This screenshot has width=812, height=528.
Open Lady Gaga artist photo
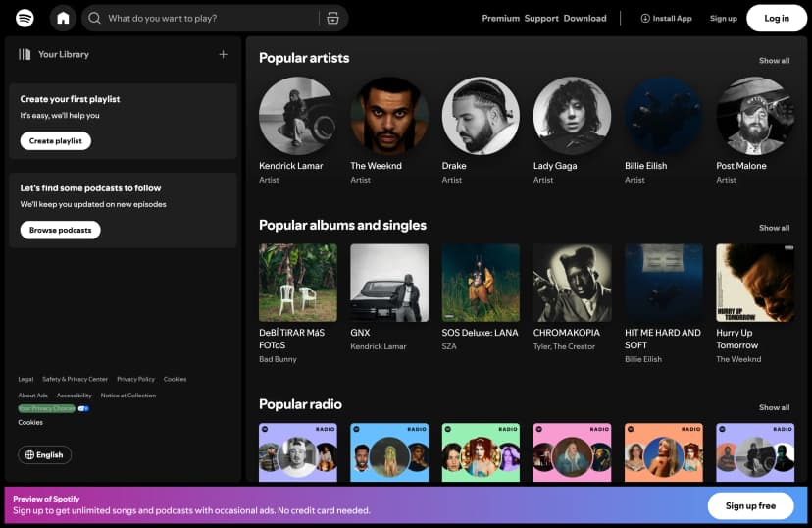(x=573, y=116)
